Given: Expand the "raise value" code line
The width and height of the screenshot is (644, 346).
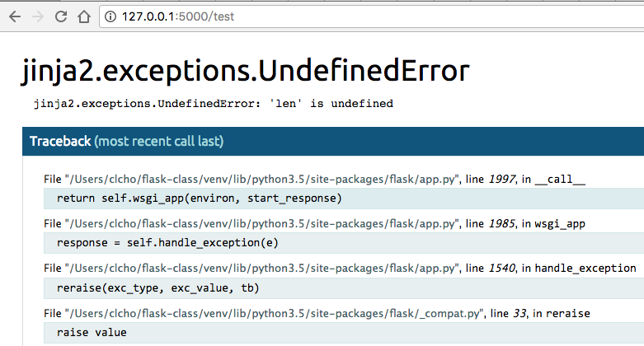Looking at the screenshot, I should click(x=92, y=332).
